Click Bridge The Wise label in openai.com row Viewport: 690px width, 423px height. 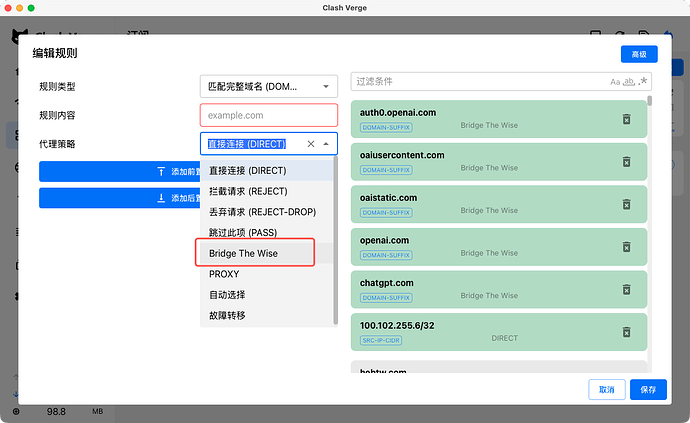(489, 253)
